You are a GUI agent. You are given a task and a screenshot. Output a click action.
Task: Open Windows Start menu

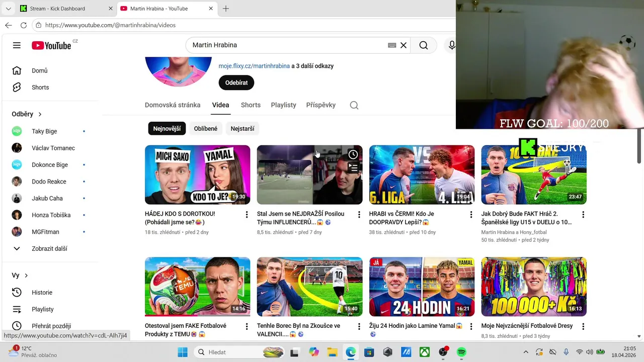(182, 352)
